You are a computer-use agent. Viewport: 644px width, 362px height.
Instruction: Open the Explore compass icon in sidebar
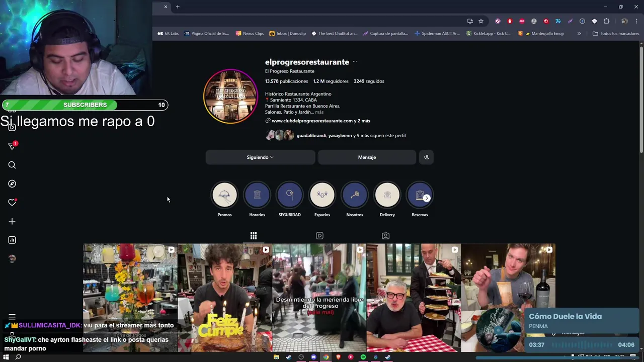[x=12, y=184]
